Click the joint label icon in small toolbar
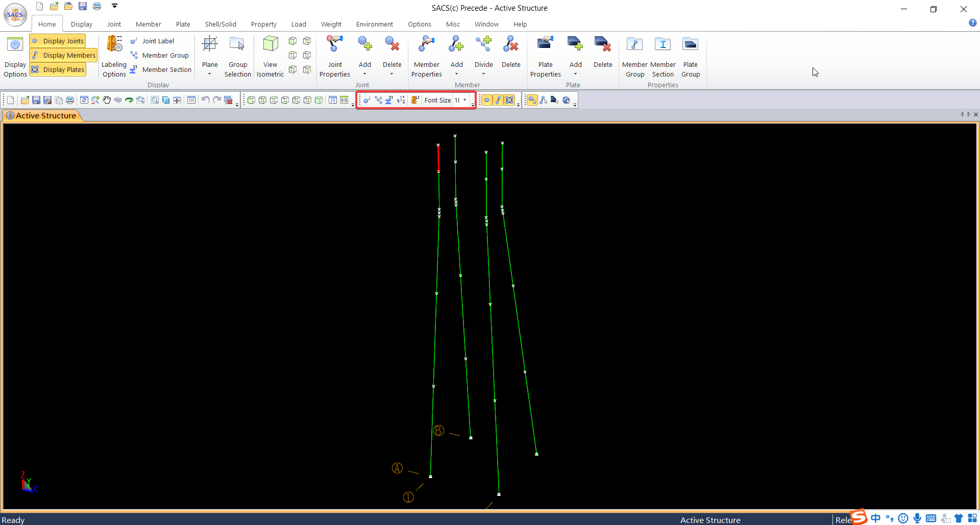Viewport: 980px width, 525px height. click(366, 100)
